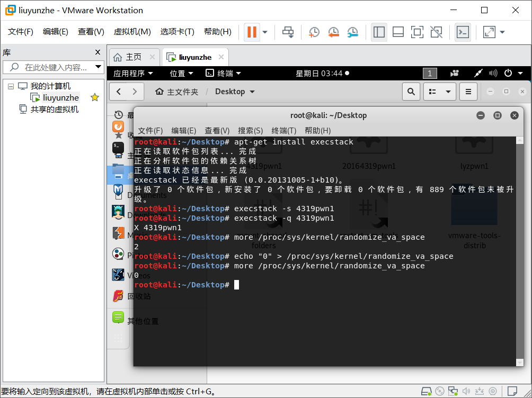Click terminal vertical scrollbar
The width and height of the screenshot is (532, 398).
519,251
